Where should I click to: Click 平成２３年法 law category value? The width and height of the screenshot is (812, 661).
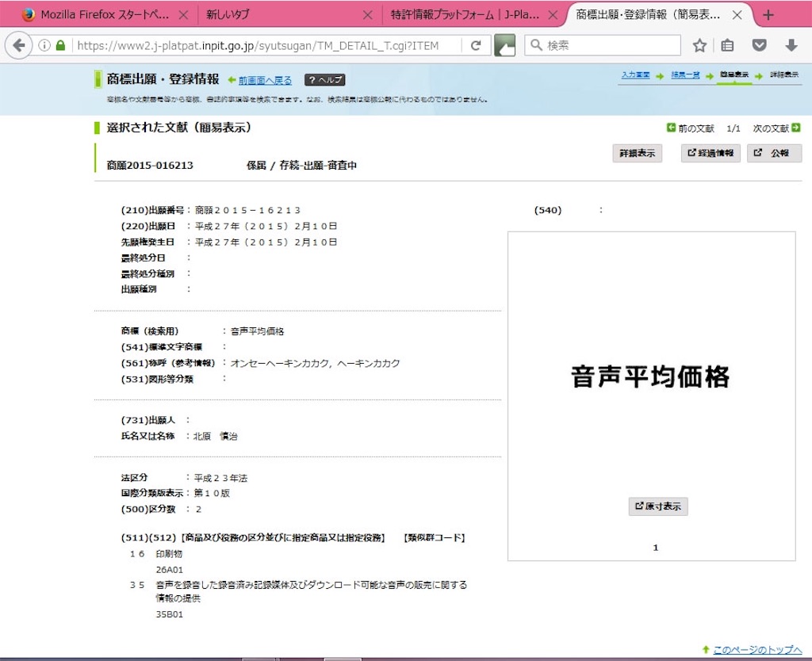(x=220, y=478)
